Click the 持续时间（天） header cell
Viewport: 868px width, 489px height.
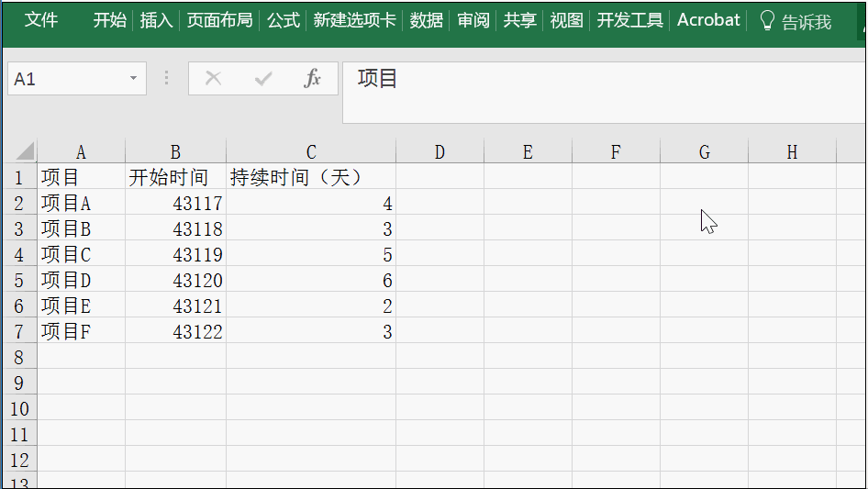(311, 177)
